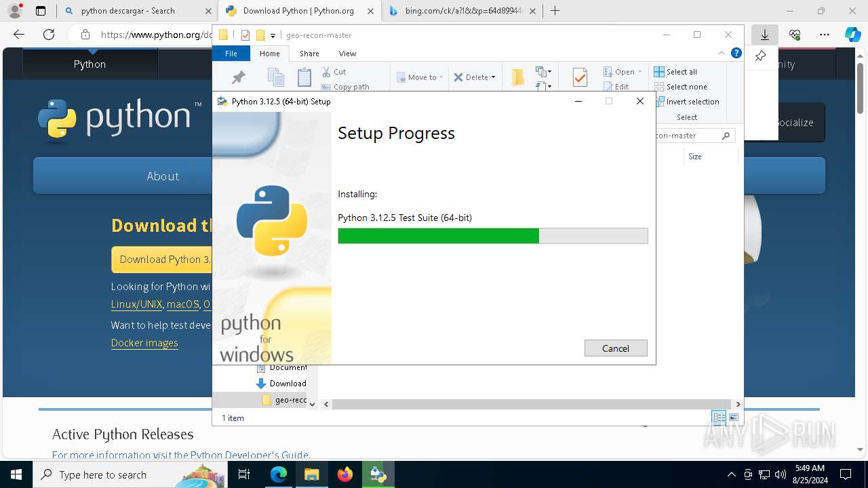Viewport: 868px width, 488px height.
Task: Click Edit in the Explorer ribbon
Action: [616, 87]
